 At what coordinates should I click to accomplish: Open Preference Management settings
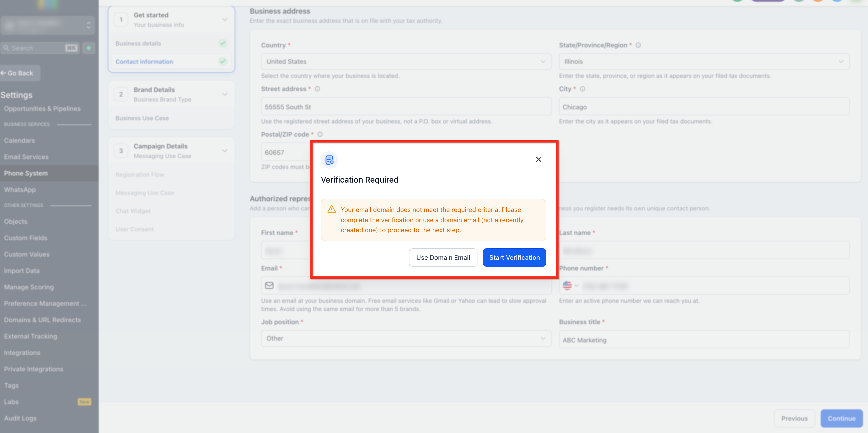(x=45, y=303)
